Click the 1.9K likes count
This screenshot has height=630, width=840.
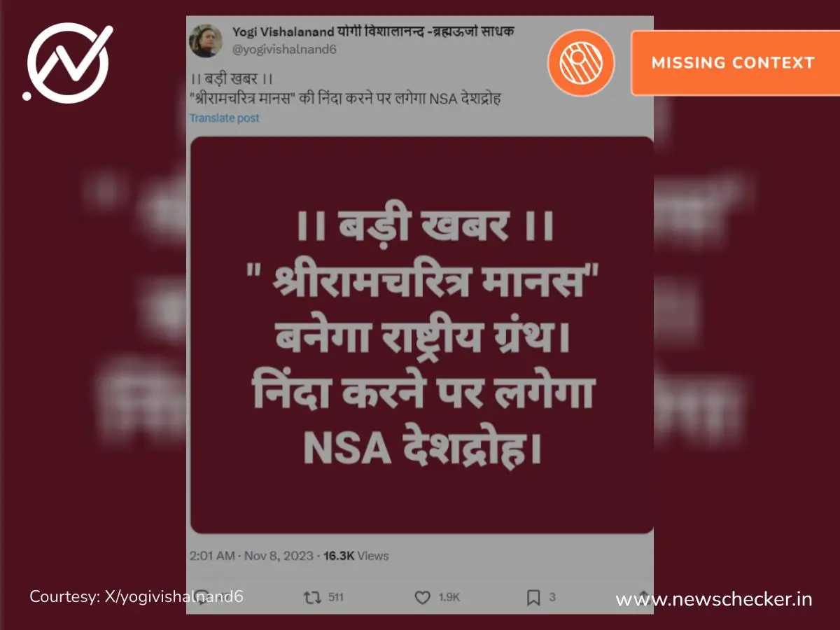point(449,597)
